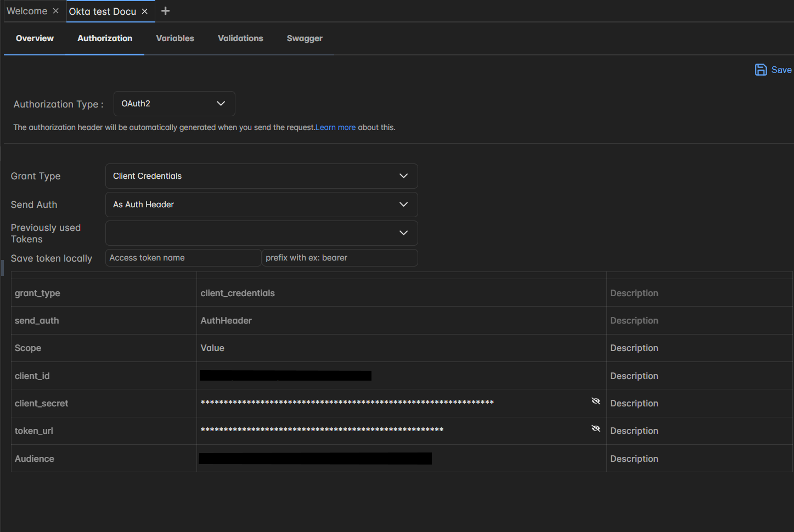The width and height of the screenshot is (794, 532).
Task: Show the hidden token_url value
Action: 596,428
